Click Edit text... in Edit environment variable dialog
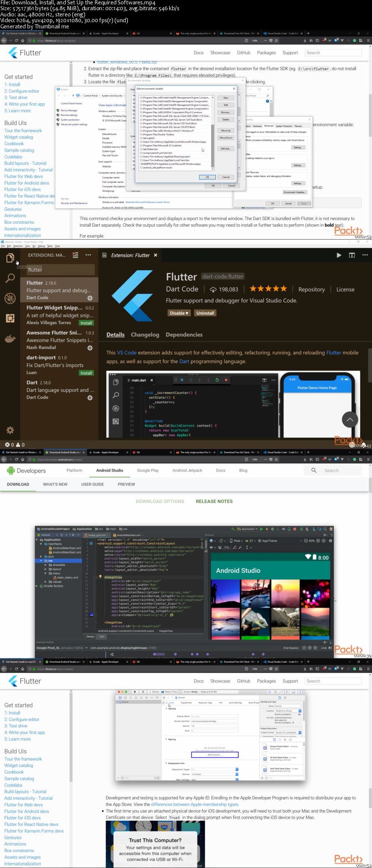The image size is (372, 868). [x=226, y=149]
